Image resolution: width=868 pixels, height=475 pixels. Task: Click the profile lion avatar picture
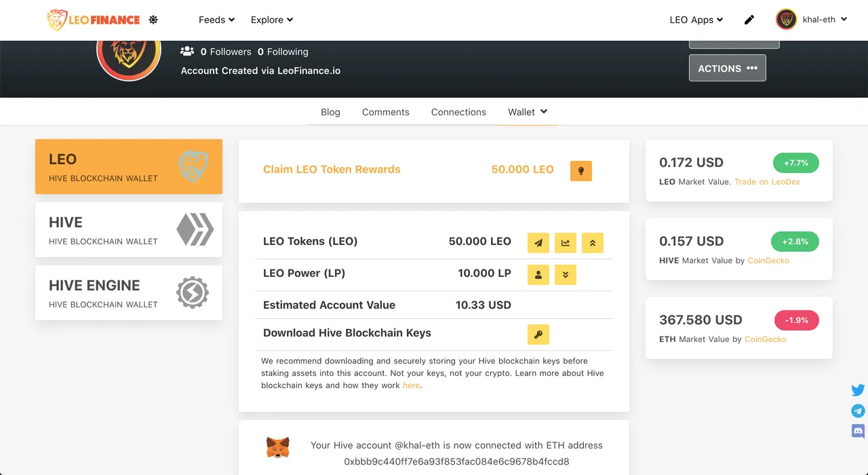point(129,56)
